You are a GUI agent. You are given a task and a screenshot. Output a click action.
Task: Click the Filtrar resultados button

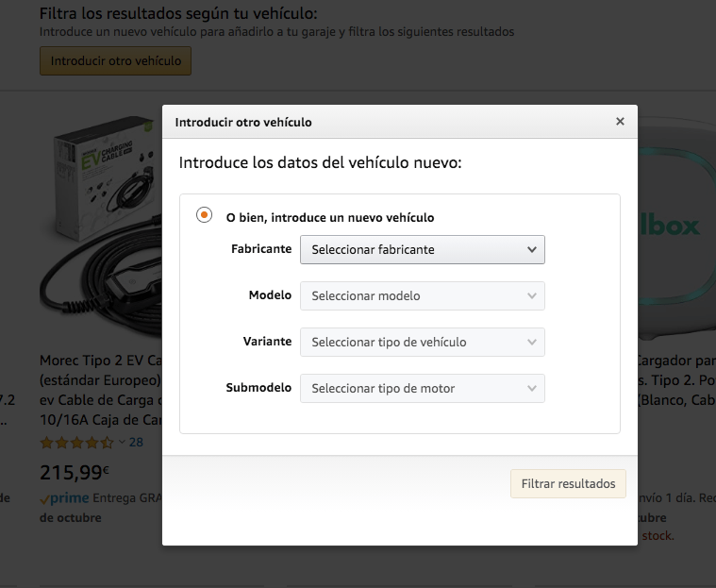pyautogui.click(x=568, y=483)
